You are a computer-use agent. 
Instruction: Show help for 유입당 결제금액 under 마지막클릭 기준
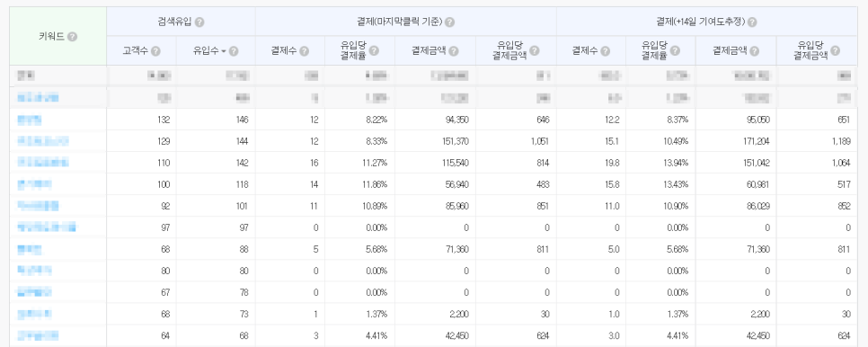point(535,50)
